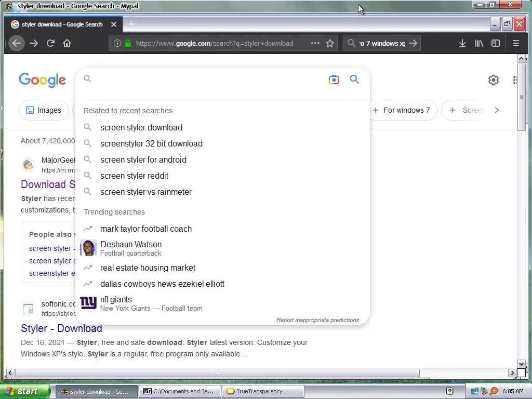Viewport: 532px width, 399px height.
Task: Bookmark this page with the star
Action: pos(330,44)
